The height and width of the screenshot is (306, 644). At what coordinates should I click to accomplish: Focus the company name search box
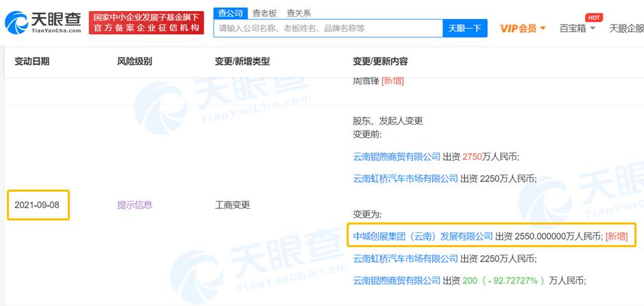[x=329, y=28]
